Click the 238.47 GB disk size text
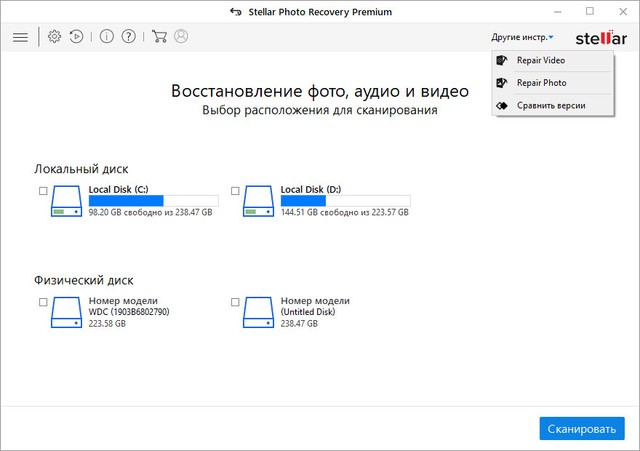The image size is (640, 451). click(x=299, y=324)
